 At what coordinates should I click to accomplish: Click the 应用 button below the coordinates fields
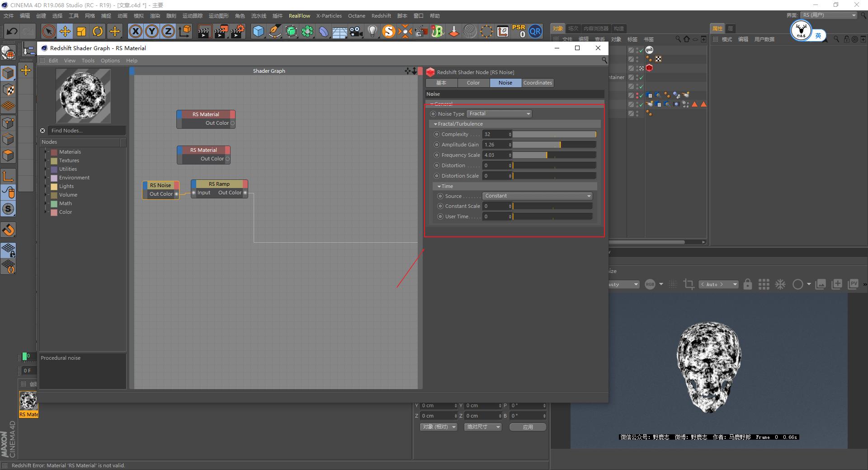coord(527,427)
